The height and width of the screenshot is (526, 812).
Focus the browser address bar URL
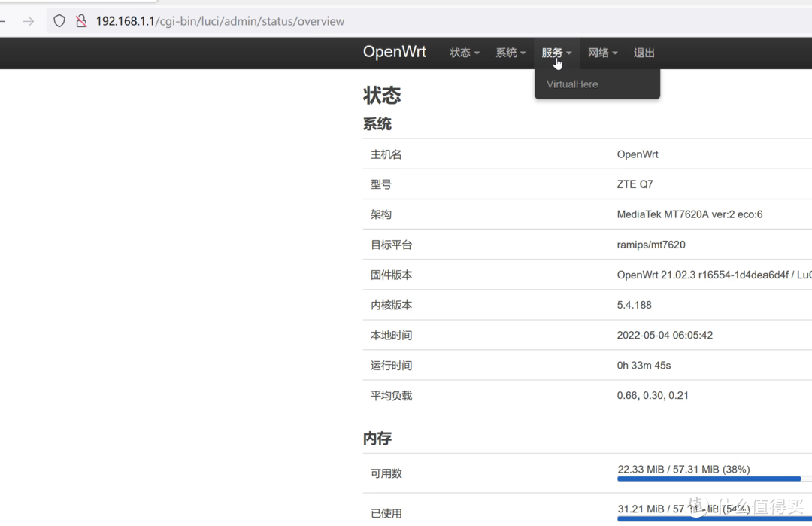click(x=220, y=20)
